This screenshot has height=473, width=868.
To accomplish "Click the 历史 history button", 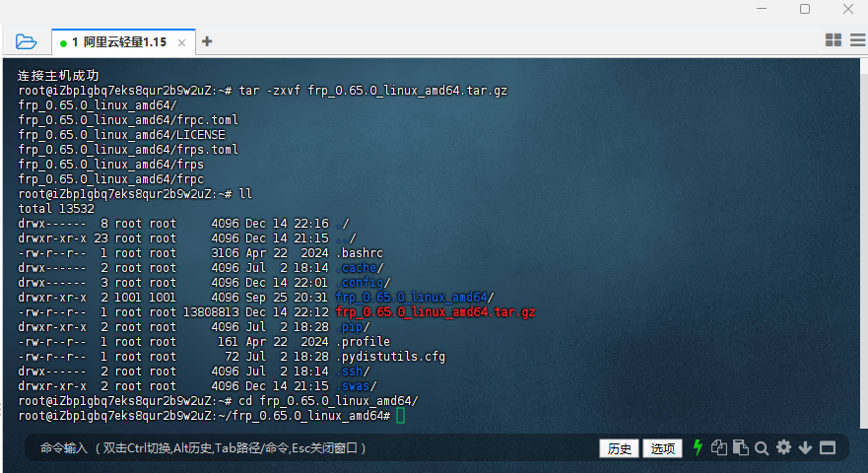I will pos(619,448).
